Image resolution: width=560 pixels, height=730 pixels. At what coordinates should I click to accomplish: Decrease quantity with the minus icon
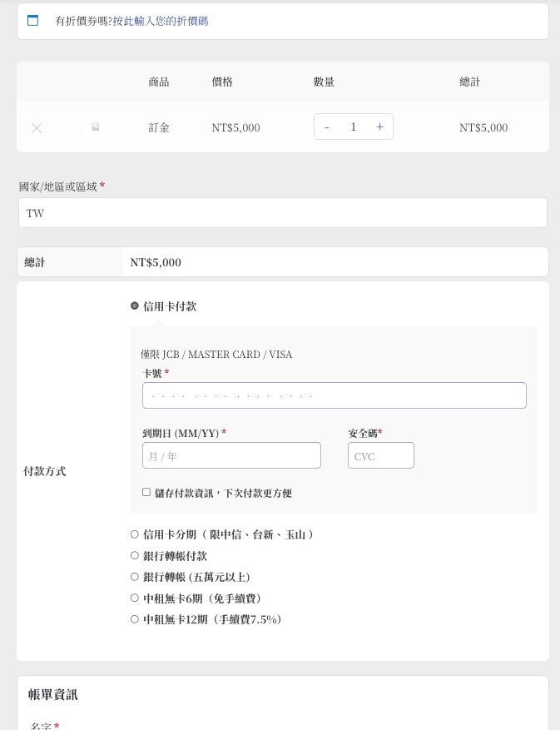coord(327,127)
